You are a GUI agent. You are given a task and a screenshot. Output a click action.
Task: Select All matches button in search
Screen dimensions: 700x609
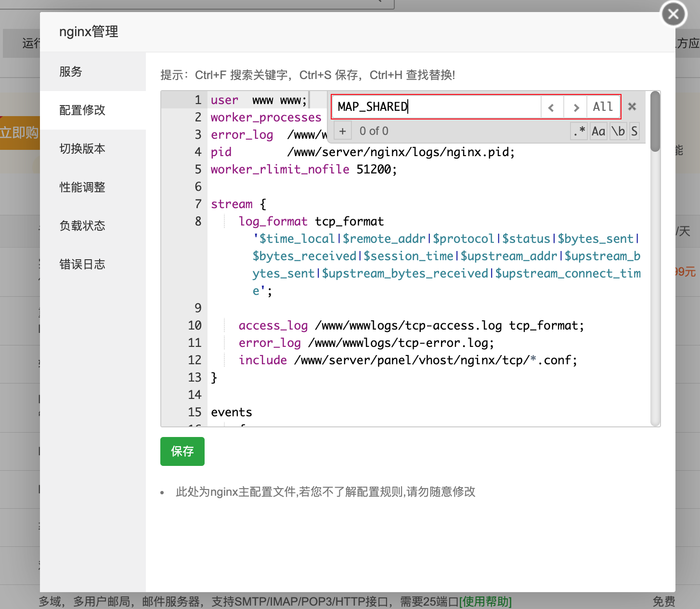pyautogui.click(x=603, y=107)
